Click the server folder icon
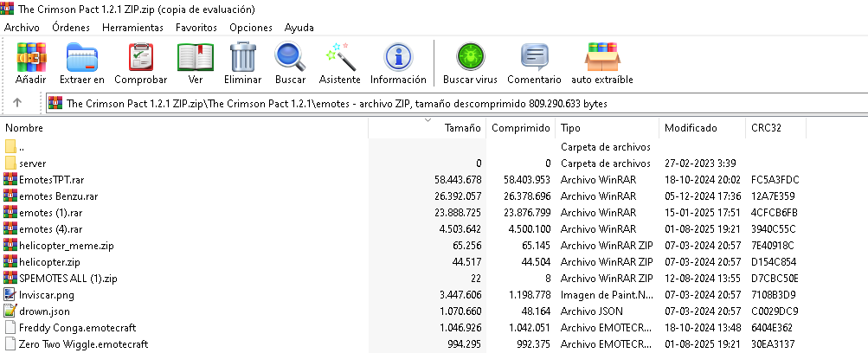 [10, 164]
